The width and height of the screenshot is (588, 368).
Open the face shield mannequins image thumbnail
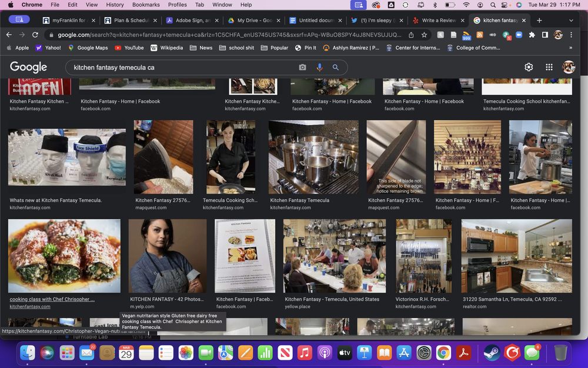pyautogui.click(x=66, y=158)
